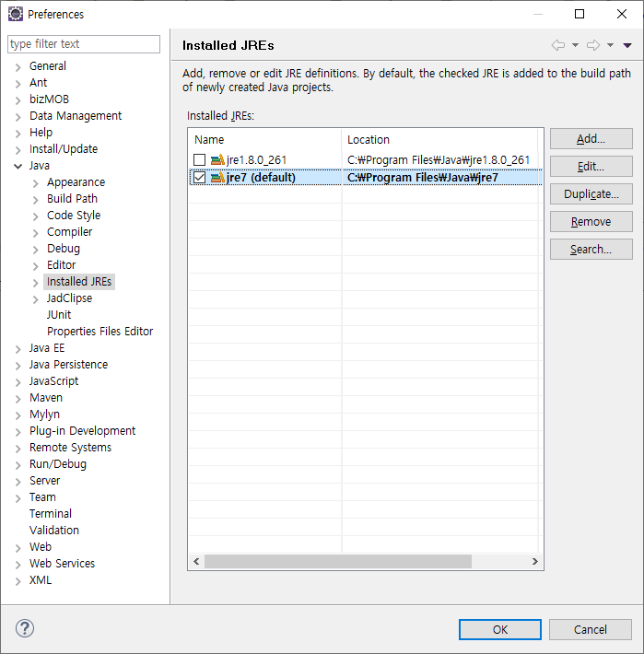Select the Server tree item
644x654 pixels.
point(44,481)
